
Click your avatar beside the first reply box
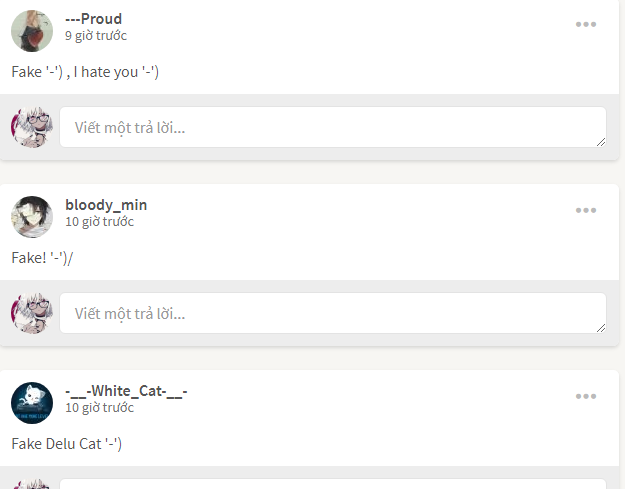[32, 127]
